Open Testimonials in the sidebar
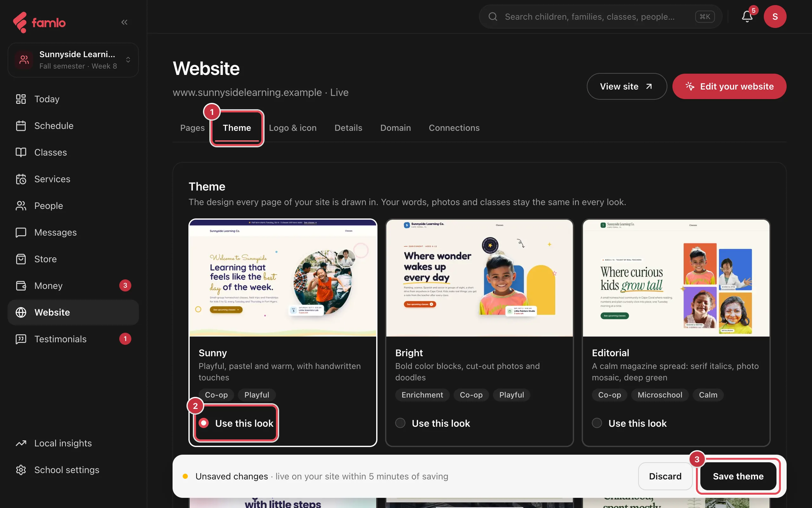Image resolution: width=812 pixels, height=508 pixels. [73, 339]
